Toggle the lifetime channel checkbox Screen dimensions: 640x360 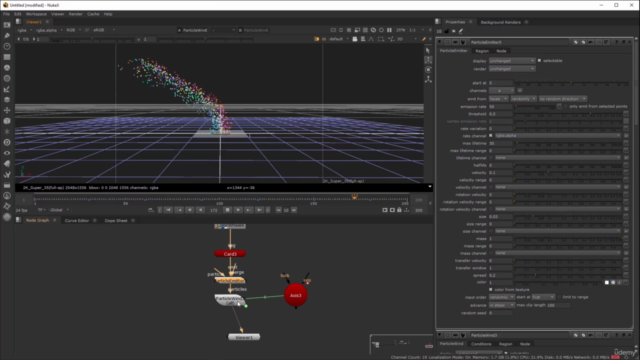tap(491, 158)
